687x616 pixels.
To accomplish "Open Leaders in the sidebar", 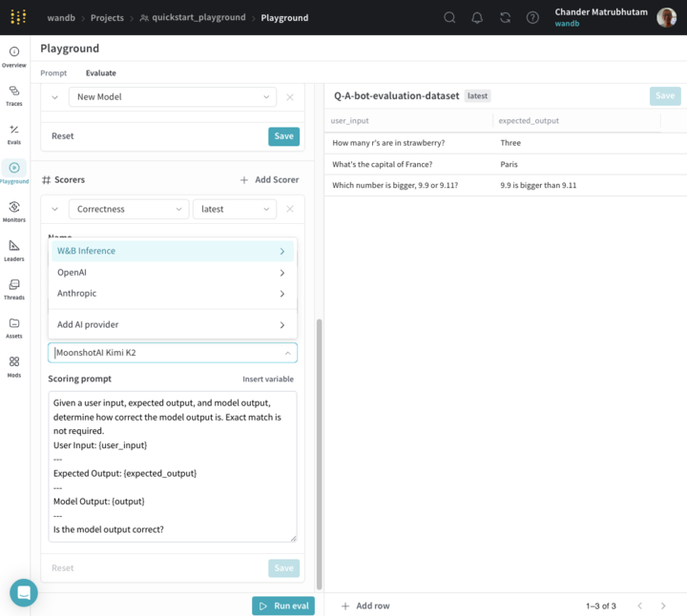I will tap(14, 250).
